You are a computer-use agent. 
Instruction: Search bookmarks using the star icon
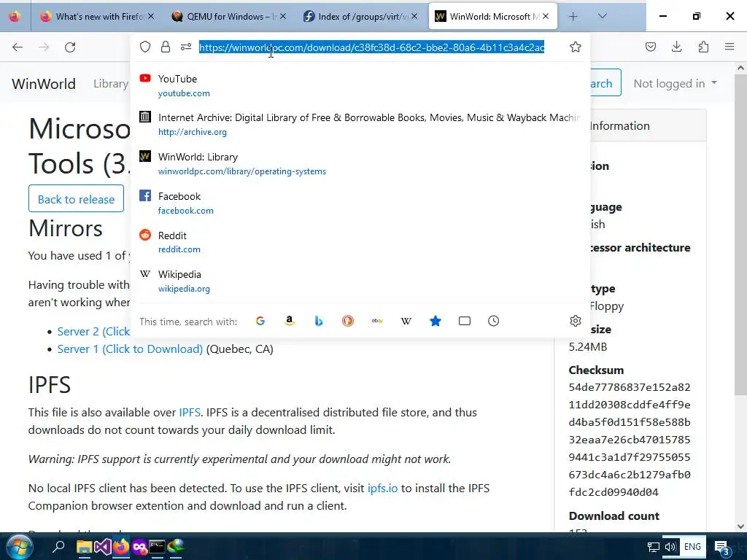click(x=436, y=321)
